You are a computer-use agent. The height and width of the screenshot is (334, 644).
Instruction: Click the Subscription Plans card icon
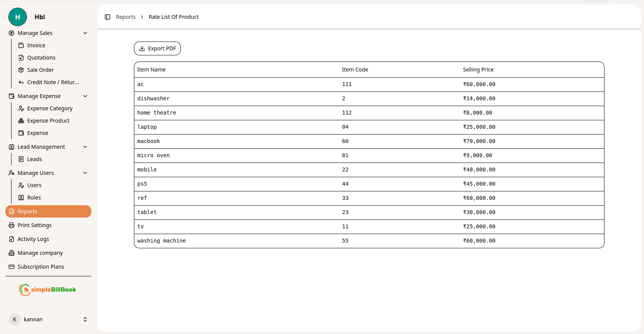click(x=12, y=267)
